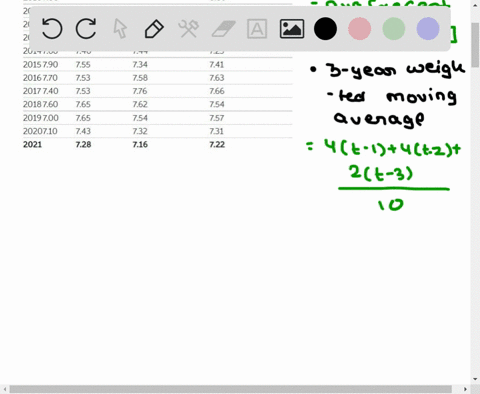Click the vertical scrollbar thumb

click(x=475, y=45)
